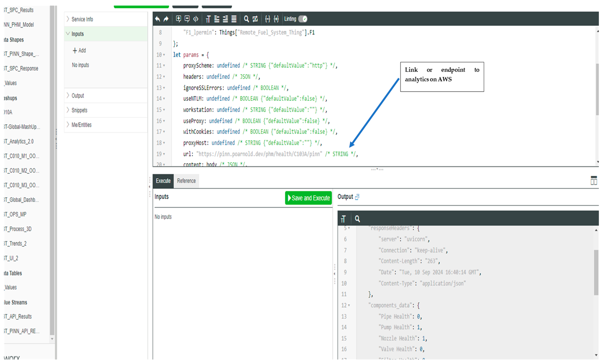The image size is (602, 364).
Task: Click the splitter handle below code editor
Action: pyautogui.click(x=377, y=169)
